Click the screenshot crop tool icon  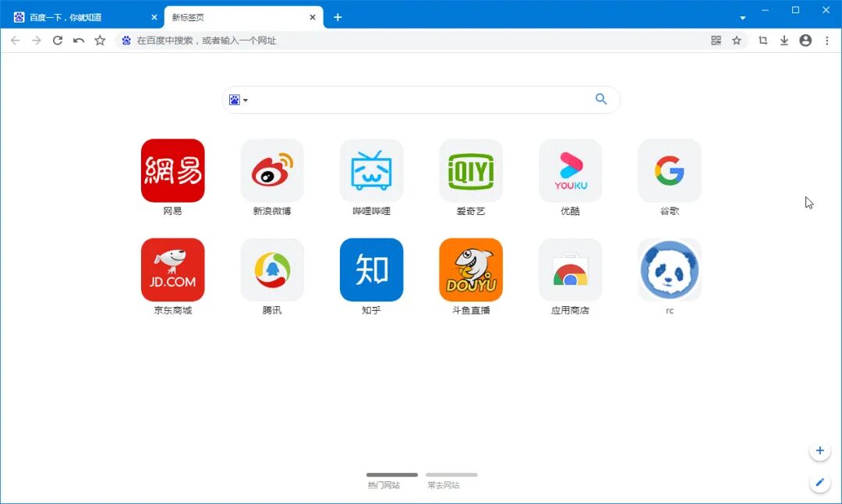(x=762, y=41)
